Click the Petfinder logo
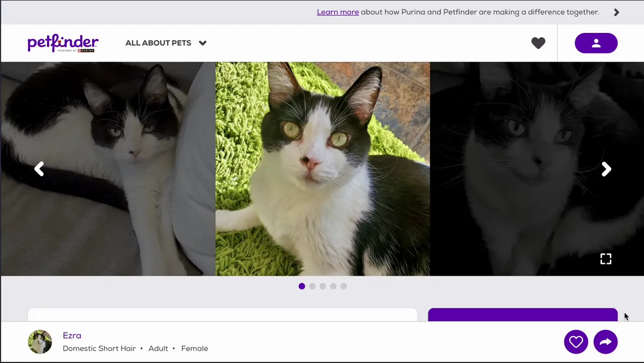 tap(63, 43)
